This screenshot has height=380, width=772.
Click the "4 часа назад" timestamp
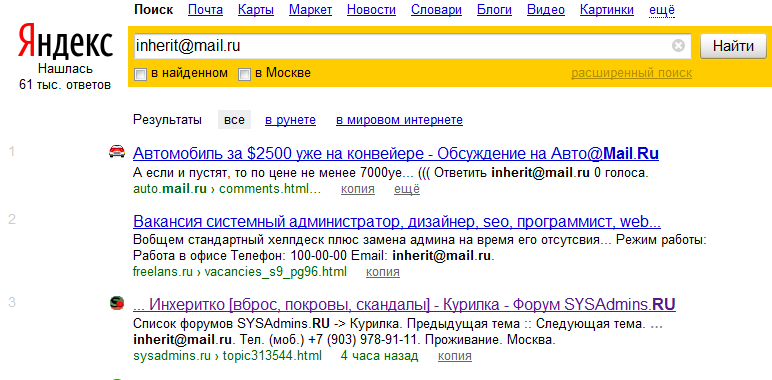pyautogui.click(x=379, y=355)
